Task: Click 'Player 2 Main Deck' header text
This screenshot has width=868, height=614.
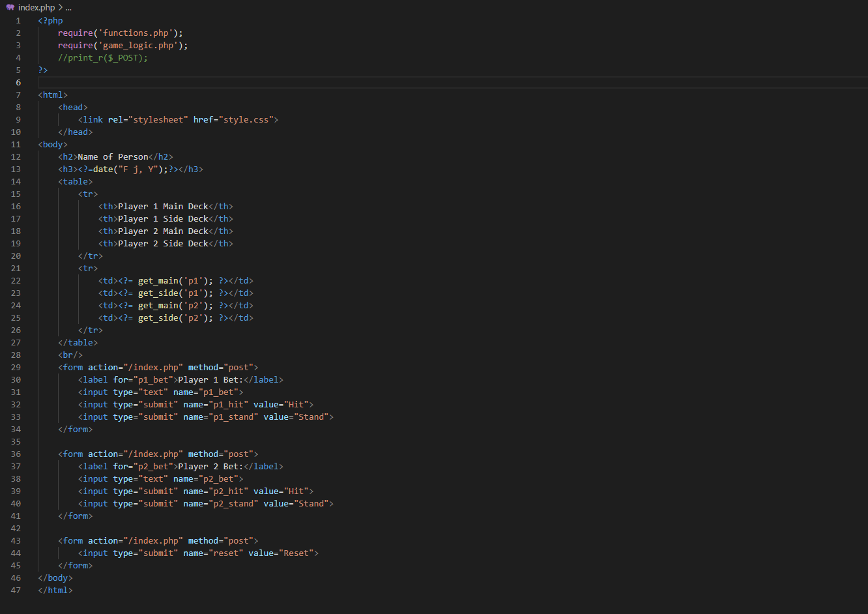Action: tap(164, 231)
